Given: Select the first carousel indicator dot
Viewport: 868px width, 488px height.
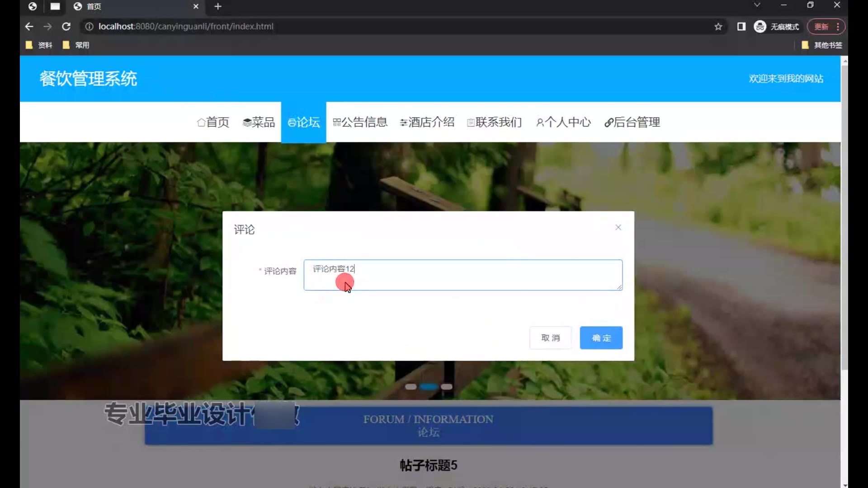Looking at the screenshot, I should [410, 387].
